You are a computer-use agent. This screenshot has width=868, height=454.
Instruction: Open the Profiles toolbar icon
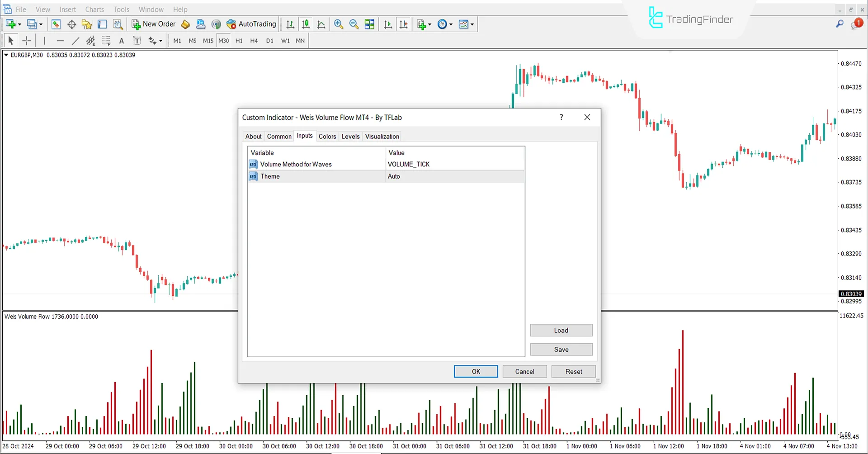(x=32, y=24)
